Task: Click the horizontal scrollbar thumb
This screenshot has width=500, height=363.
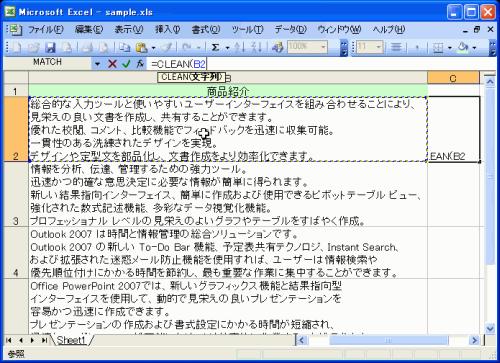Action: tap(388, 340)
